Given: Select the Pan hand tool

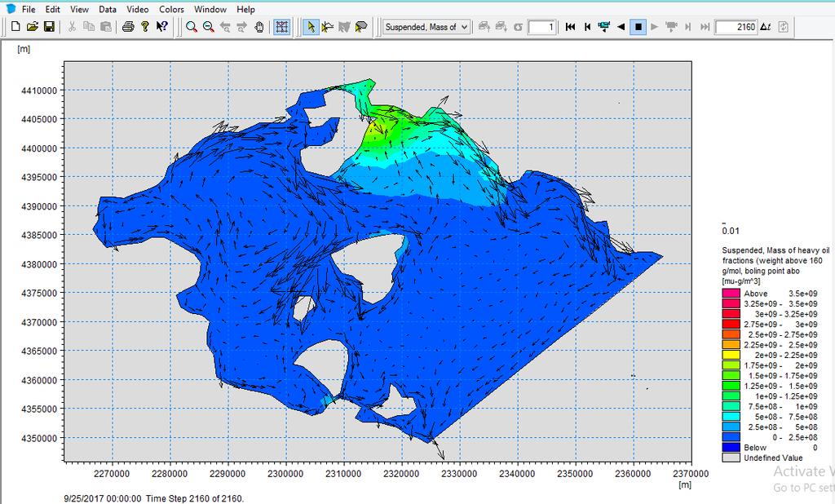Looking at the screenshot, I should tap(259, 27).
